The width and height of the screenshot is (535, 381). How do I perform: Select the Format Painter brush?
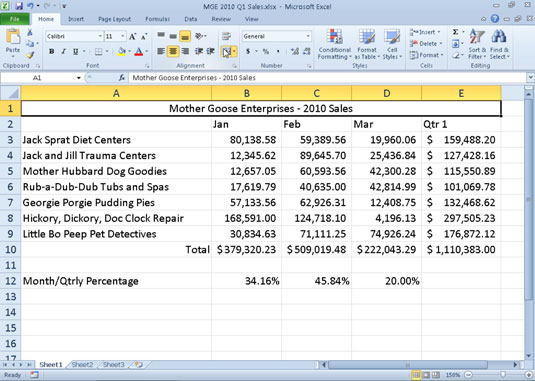click(30, 55)
